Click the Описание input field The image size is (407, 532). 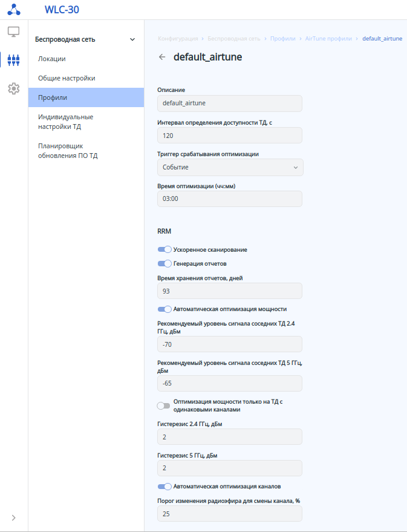[x=230, y=103]
